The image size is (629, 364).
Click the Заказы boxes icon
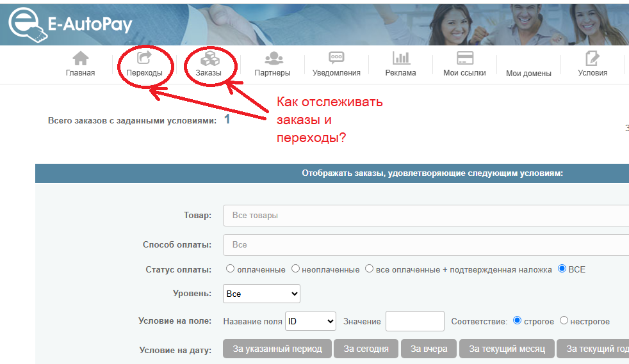(x=210, y=58)
